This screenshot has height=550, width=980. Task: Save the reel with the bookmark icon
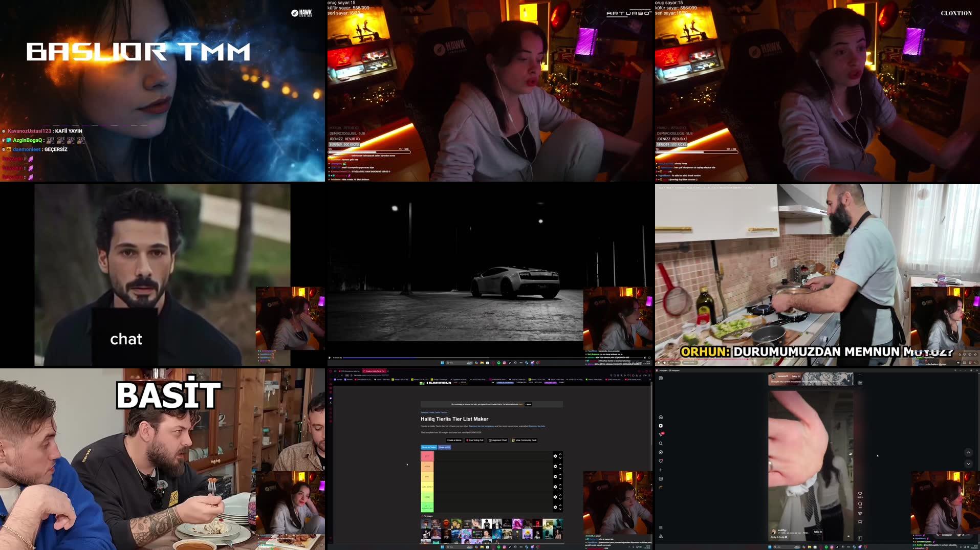coord(860,520)
